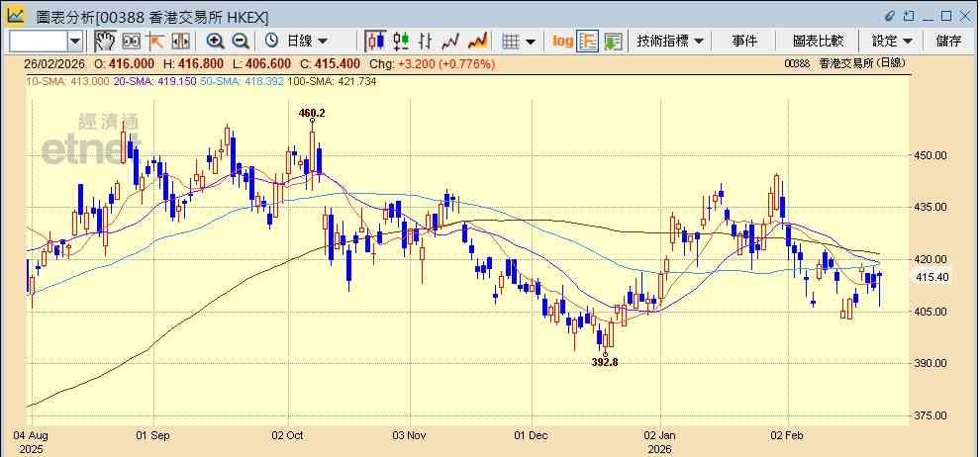Expand the stock code combo box arrow
980x457 pixels.
point(75,42)
